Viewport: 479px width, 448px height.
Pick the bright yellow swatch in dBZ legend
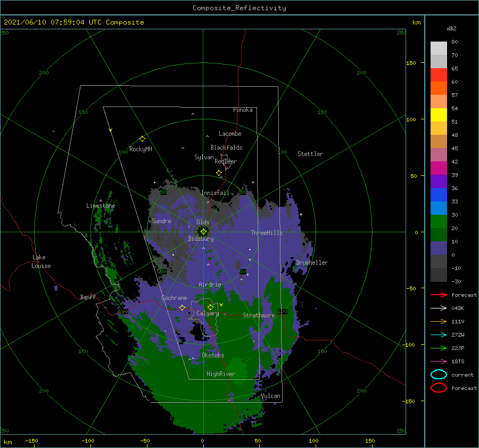click(439, 115)
